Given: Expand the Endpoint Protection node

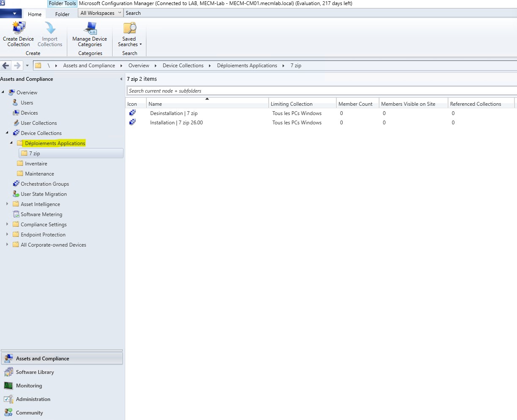Looking at the screenshot, I should pos(7,234).
